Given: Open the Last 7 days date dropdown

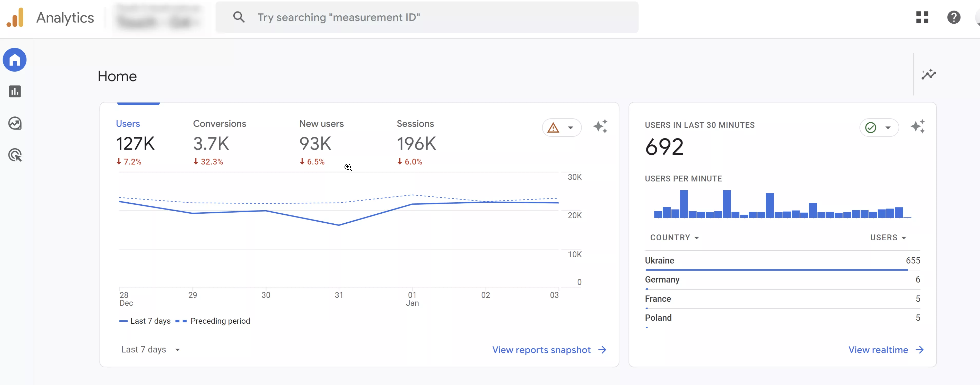Looking at the screenshot, I should [151, 349].
